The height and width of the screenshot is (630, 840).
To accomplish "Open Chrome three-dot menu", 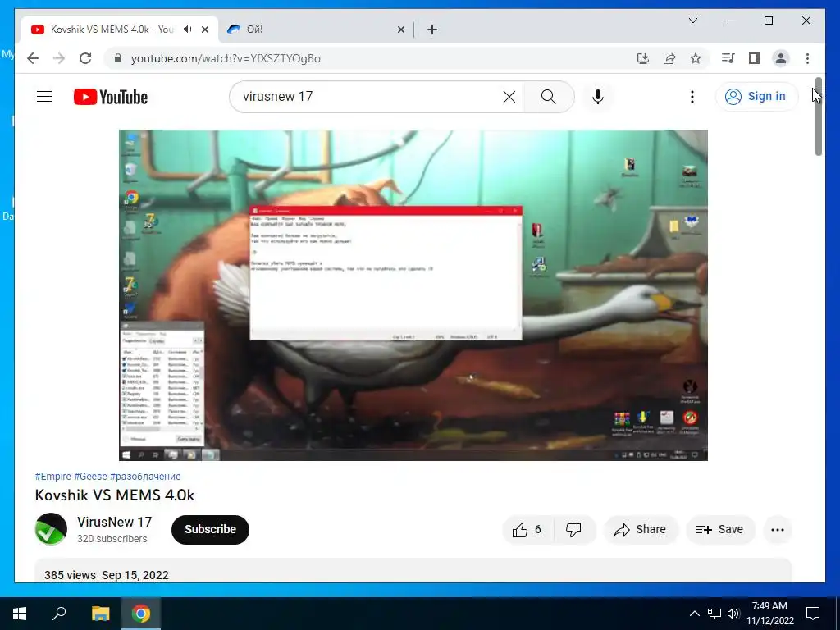I will click(x=807, y=58).
